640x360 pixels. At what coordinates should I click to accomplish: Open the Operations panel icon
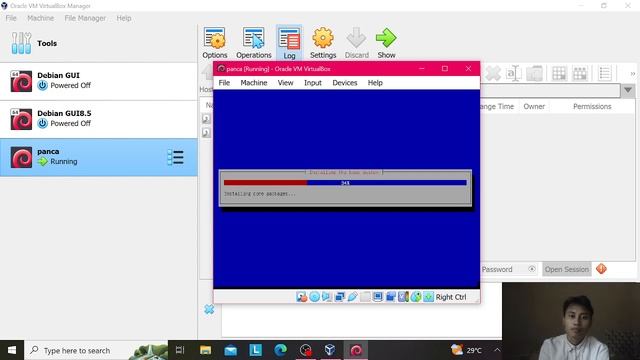click(253, 42)
